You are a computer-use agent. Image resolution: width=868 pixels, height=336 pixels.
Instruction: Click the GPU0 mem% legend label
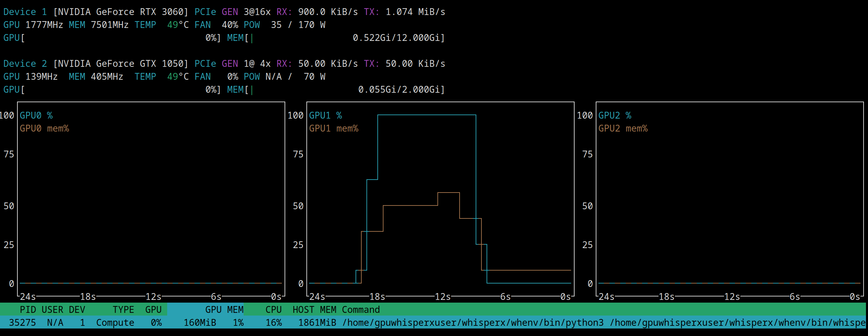tap(44, 128)
